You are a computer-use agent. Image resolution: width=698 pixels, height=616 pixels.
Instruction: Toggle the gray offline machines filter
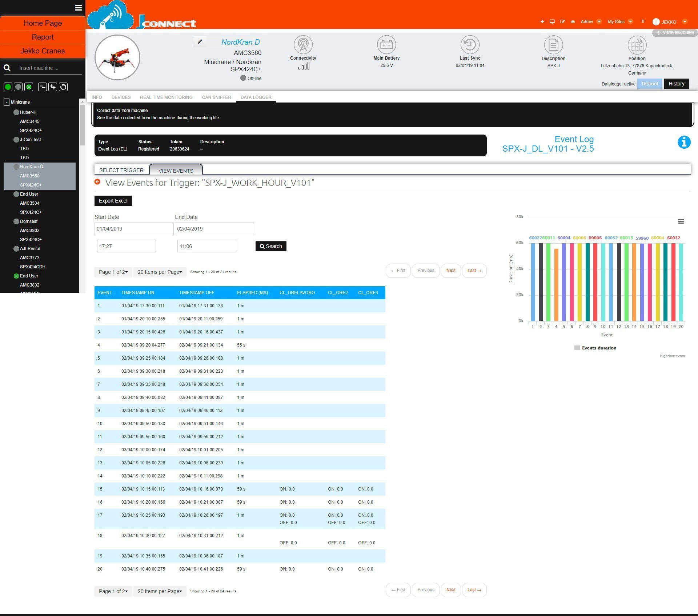click(18, 87)
